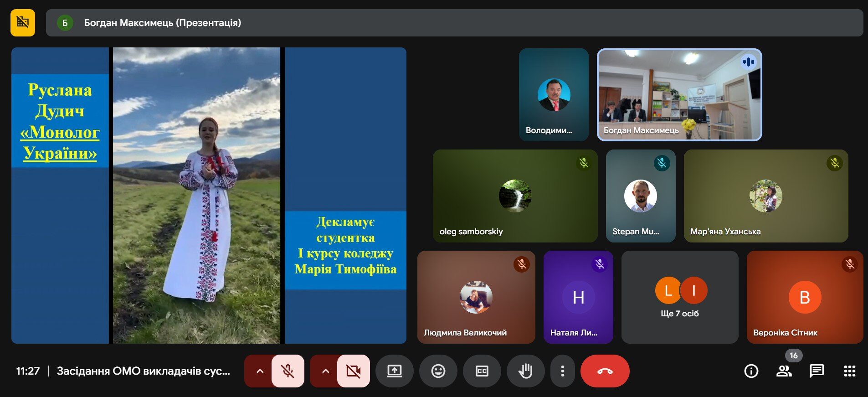Turn on the camera

tap(353, 371)
